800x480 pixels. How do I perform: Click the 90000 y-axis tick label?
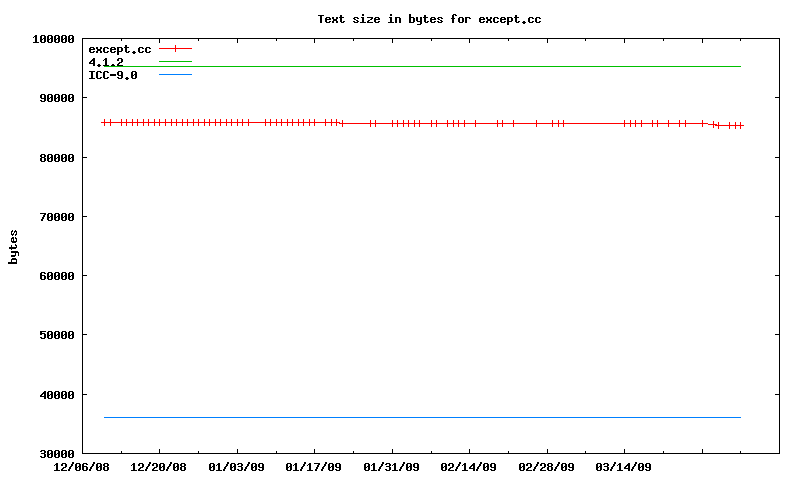tap(57, 98)
